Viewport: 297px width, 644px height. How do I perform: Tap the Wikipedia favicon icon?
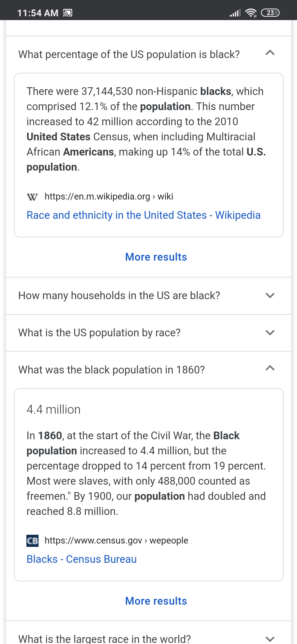click(x=32, y=197)
